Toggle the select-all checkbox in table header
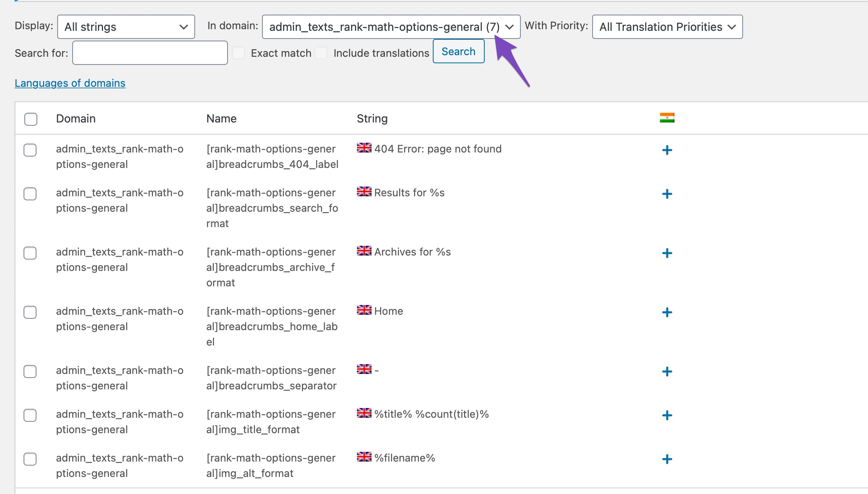 (x=30, y=119)
